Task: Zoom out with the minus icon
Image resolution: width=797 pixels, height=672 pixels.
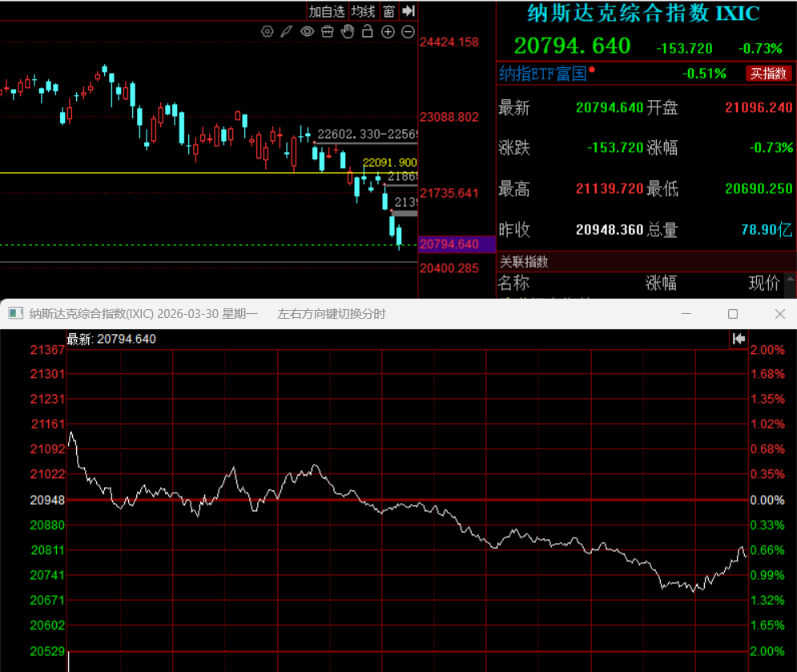Action: pos(409,32)
